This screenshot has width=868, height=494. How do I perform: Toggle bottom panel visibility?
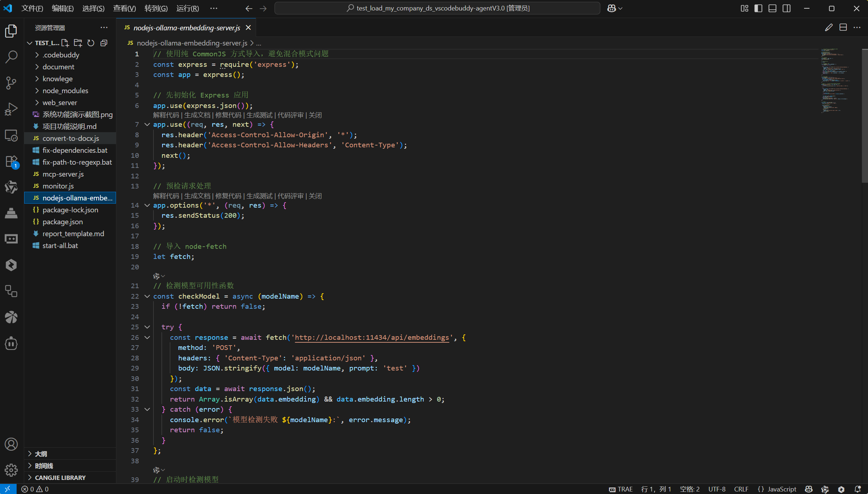click(772, 8)
